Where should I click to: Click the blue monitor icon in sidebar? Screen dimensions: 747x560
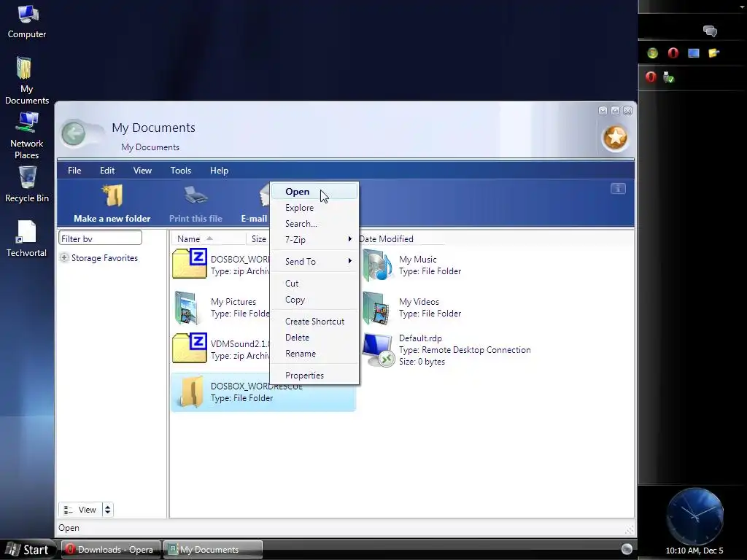pos(693,53)
